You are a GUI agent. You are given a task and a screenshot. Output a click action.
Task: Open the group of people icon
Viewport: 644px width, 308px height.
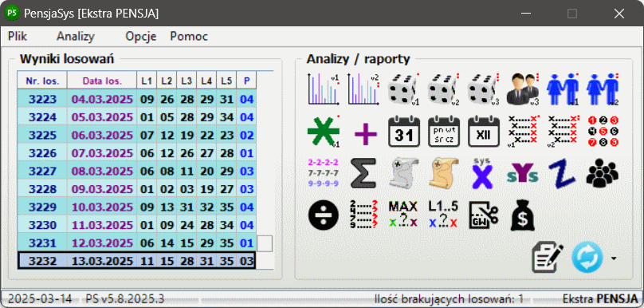(602, 173)
